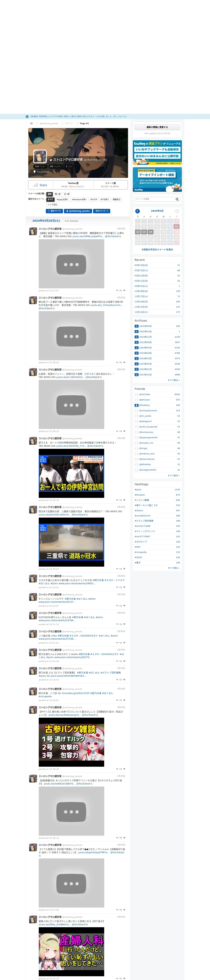Click the user icon beside @hottaqu

point(136,405)
